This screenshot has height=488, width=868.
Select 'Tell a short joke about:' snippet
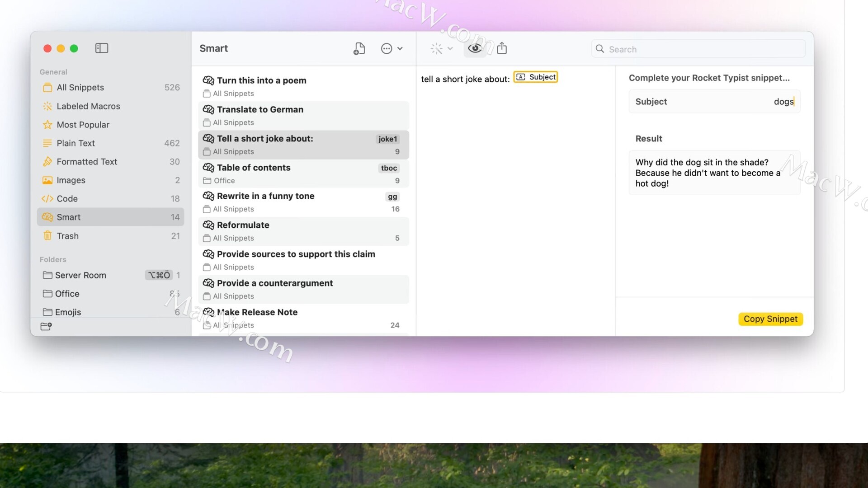303,145
